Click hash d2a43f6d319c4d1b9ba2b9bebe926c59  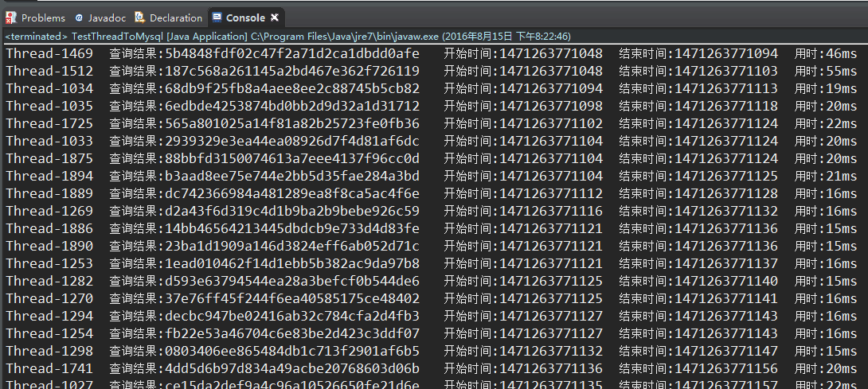(x=292, y=211)
